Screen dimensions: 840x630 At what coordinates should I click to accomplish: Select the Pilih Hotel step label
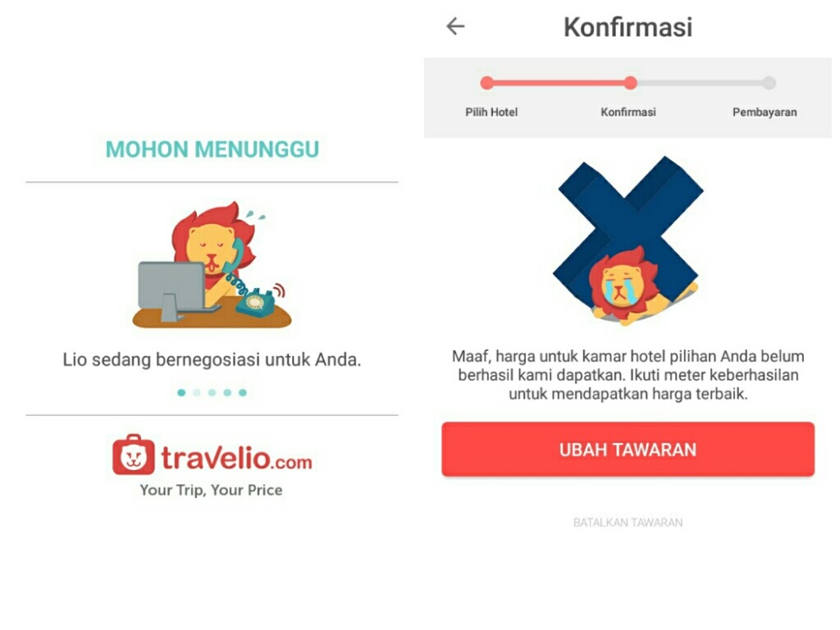click(491, 112)
